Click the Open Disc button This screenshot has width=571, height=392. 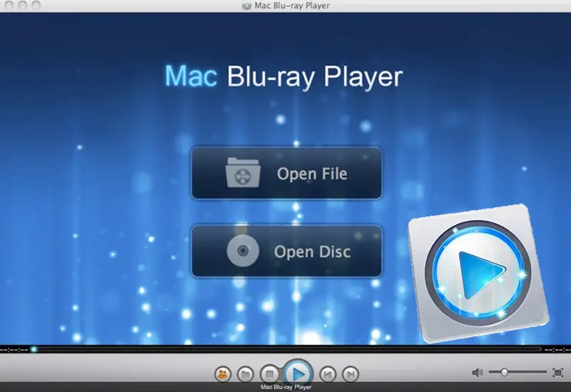pyautogui.click(x=287, y=251)
